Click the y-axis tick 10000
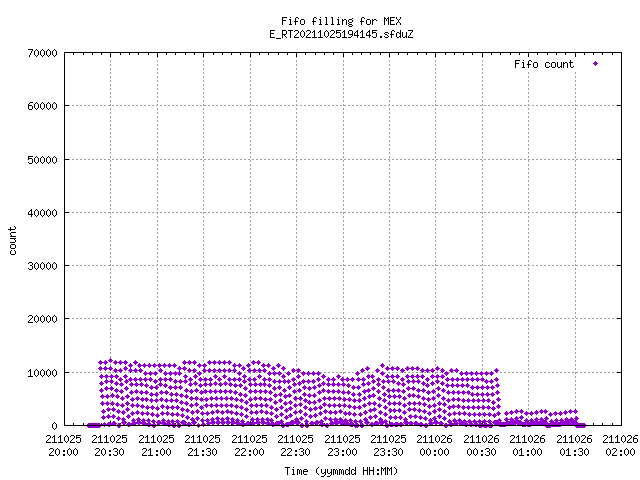 tap(42, 373)
